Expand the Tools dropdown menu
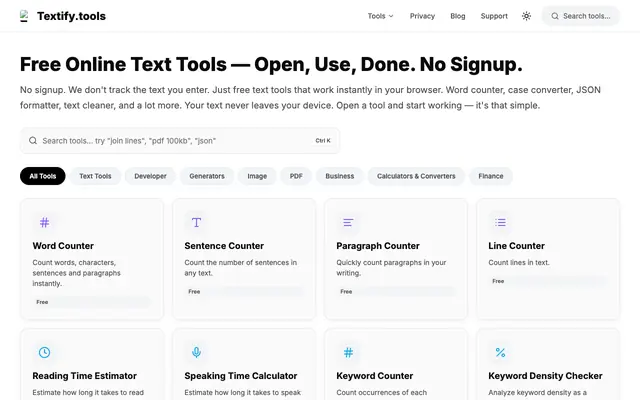 coord(380,16)
